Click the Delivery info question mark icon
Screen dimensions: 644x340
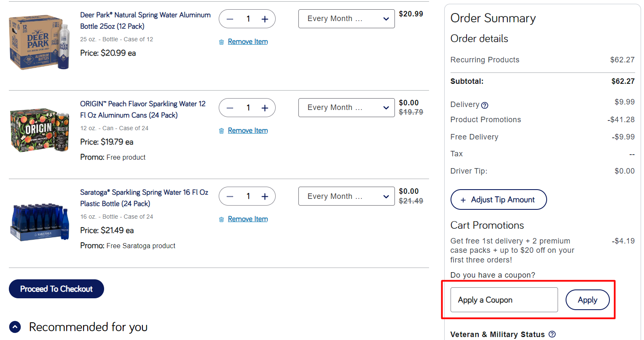pyautogui.click(x=485, y=105)
